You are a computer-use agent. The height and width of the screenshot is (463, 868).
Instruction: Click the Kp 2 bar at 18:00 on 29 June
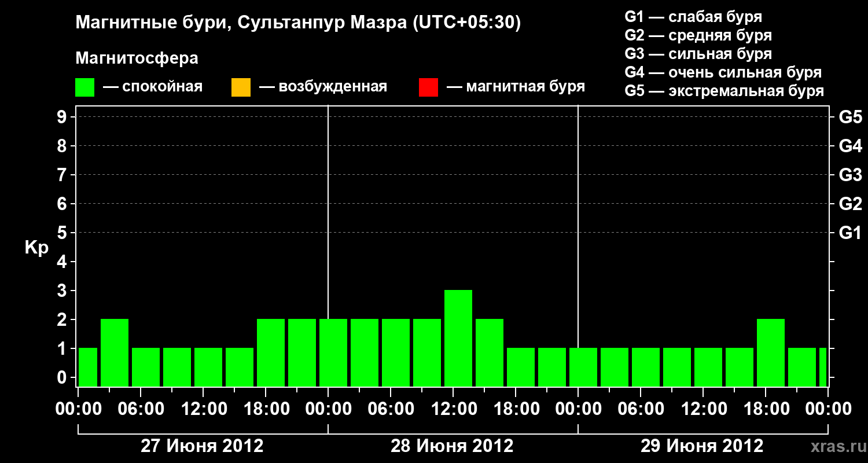pos(771,352)
